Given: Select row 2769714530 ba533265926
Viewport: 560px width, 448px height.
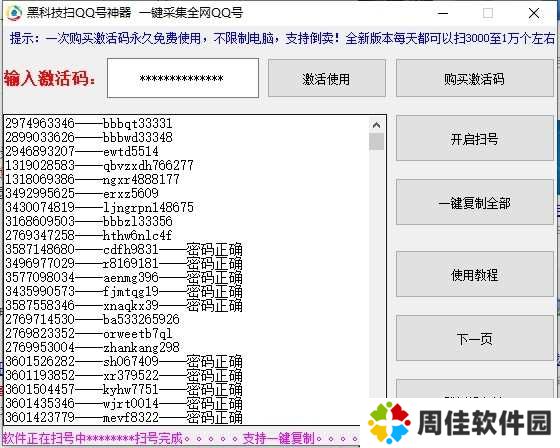Looking at the screenshot, I should click(92, 319).
